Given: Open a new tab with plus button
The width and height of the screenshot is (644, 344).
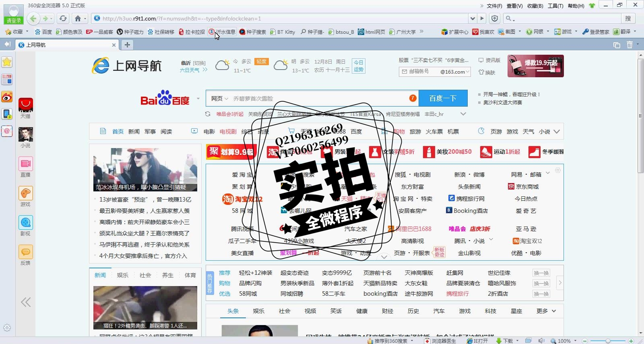Looking at the screenshot, I should point(127,45).
